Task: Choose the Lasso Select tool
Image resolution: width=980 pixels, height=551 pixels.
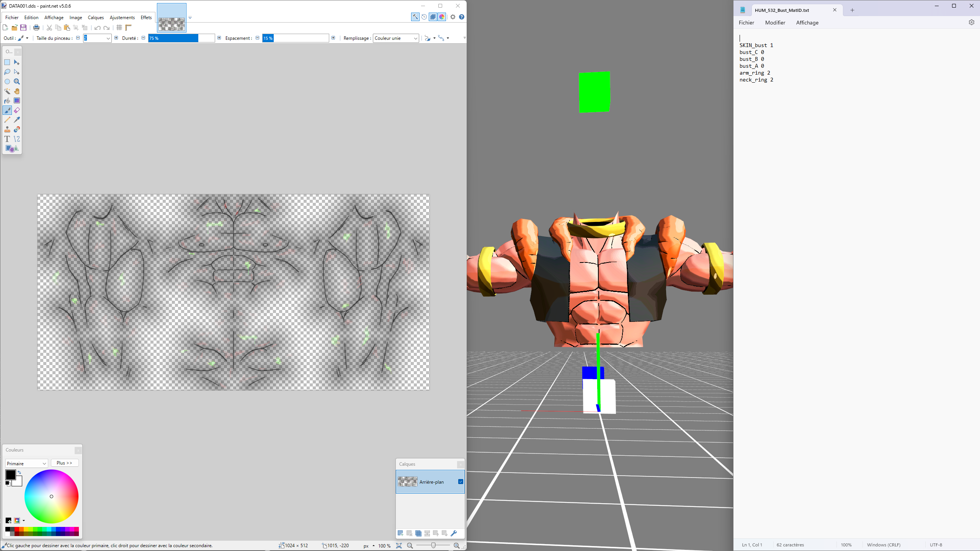Action: pyautogui.click(x=7, y=72)
